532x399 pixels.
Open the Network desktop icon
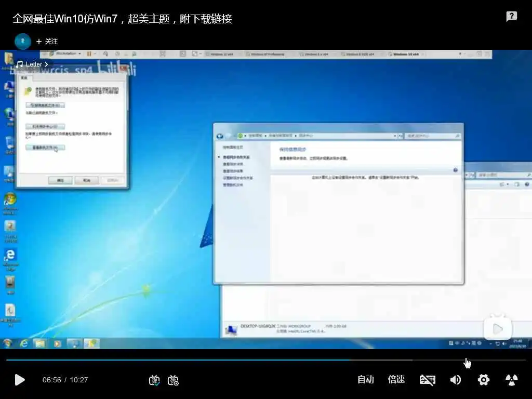click(x=9, y=116)
